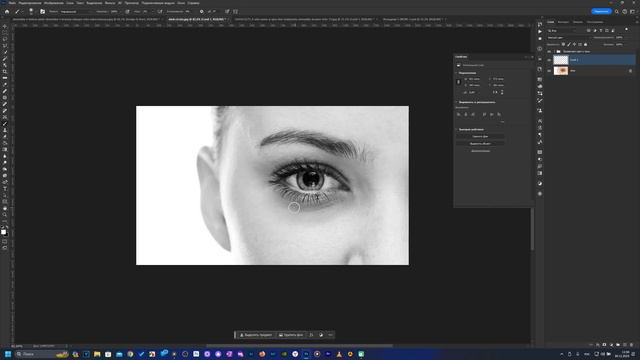This screenshot has width=640, height=360.
Task: Open the Справка menu
Action: pos(193,3)
